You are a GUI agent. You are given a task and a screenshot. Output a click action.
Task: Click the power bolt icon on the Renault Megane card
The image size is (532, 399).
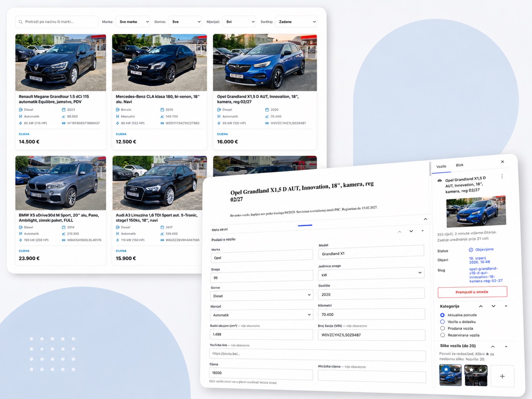(x=21, y=123)
